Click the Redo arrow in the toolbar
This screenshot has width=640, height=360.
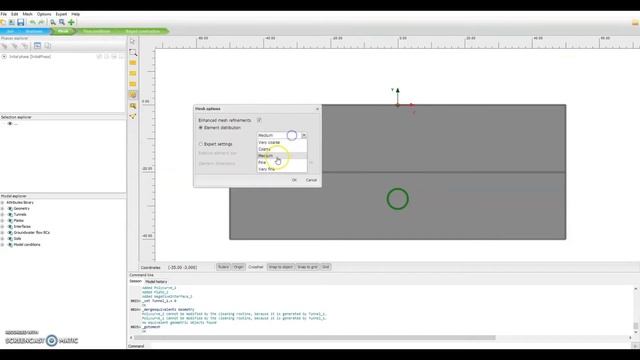41,22
